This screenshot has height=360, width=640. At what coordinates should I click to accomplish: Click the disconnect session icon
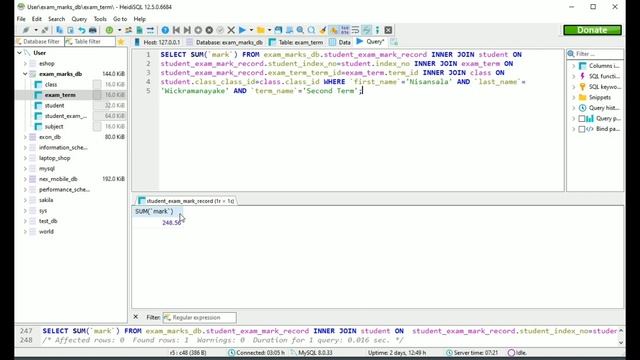[x=45, y=30]
